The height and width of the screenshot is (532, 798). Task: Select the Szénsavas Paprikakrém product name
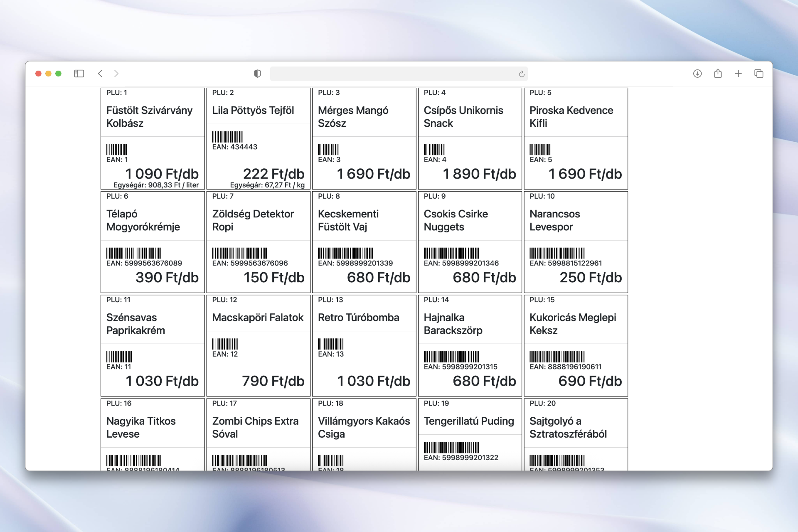click(135, 324)
